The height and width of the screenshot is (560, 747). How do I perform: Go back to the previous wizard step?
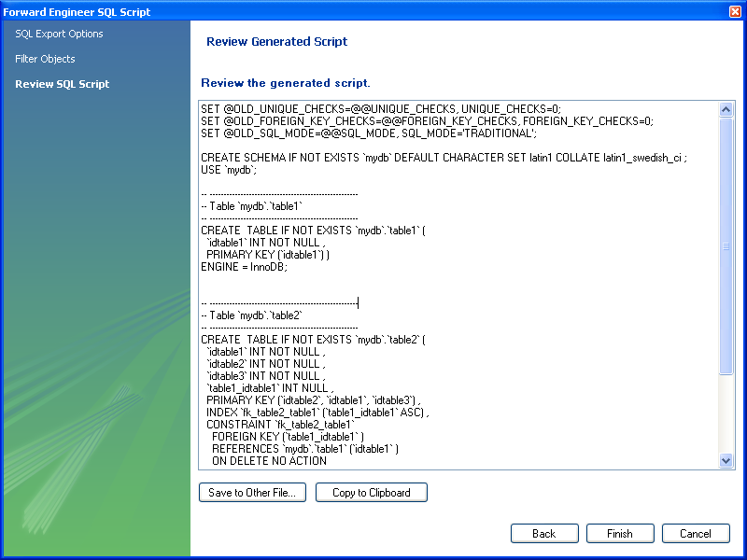[x=544, y=533]
